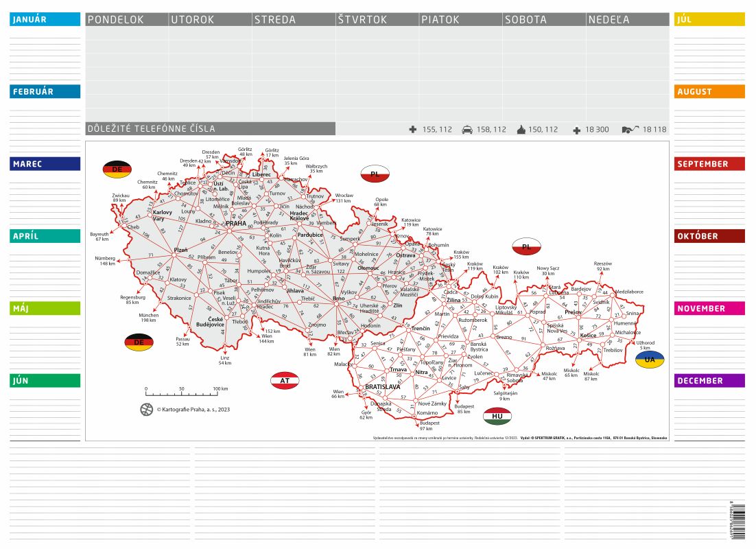Click PRAHA on the map

(x=235, y=223)
